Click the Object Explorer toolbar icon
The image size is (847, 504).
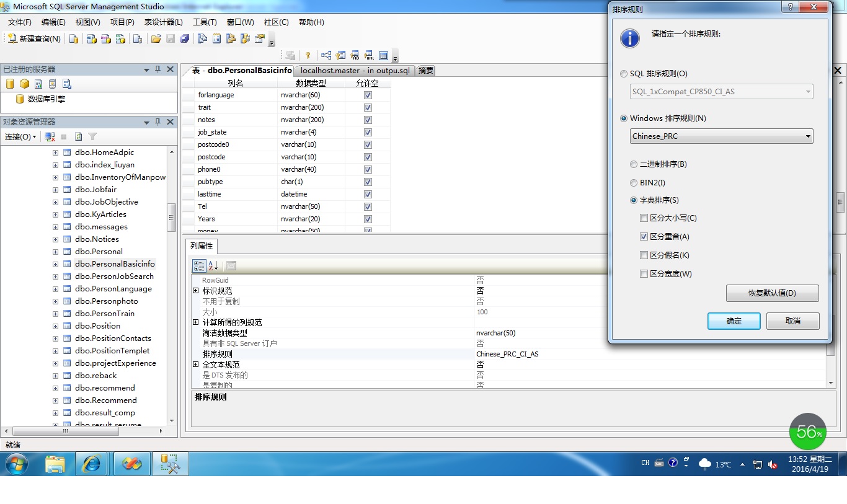click(231, 38)
